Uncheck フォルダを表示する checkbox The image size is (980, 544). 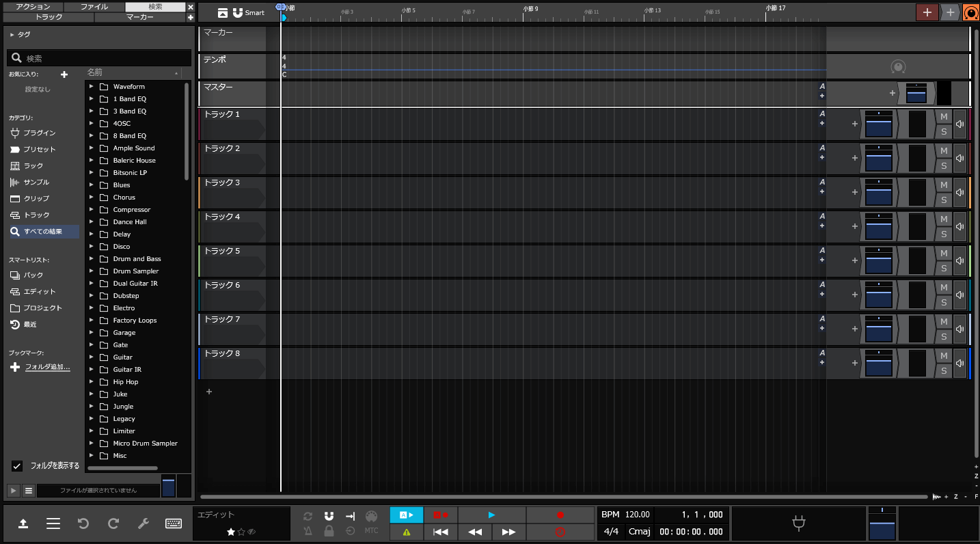coord(18,465)
